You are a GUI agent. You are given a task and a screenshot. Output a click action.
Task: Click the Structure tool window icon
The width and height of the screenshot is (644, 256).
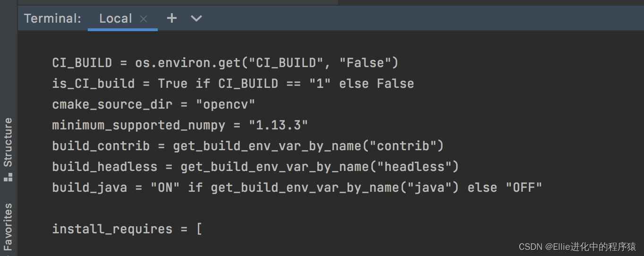(8, 178)
